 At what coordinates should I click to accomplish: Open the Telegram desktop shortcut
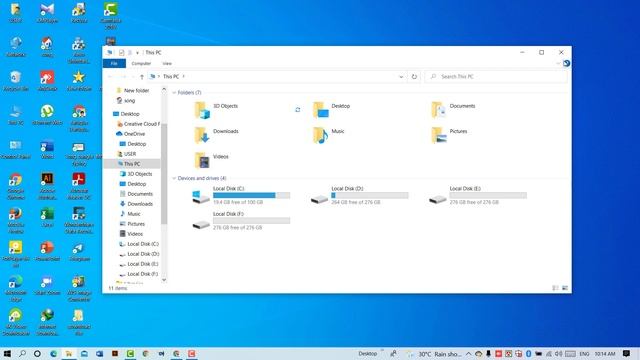pyautogui.click(x=79, y=251)
